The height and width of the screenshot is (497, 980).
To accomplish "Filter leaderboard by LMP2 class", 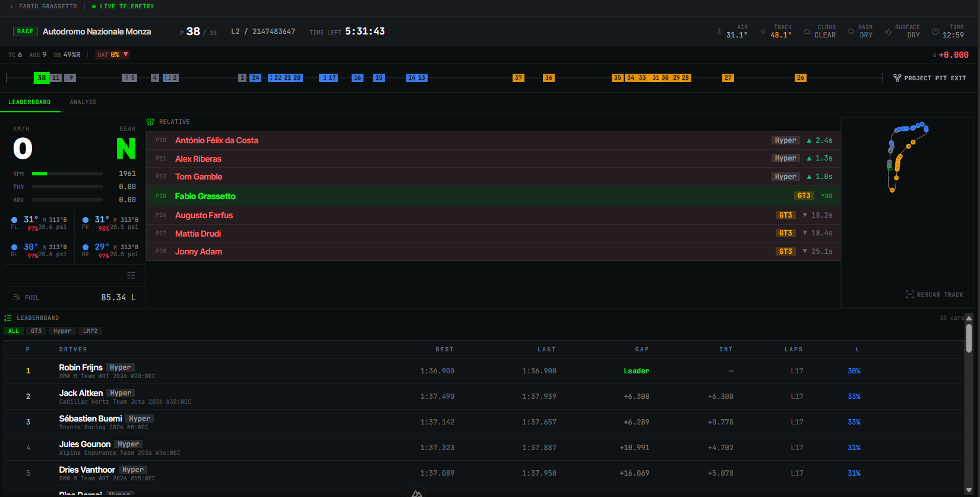I will pyautogui.click(x=90, y=331).
